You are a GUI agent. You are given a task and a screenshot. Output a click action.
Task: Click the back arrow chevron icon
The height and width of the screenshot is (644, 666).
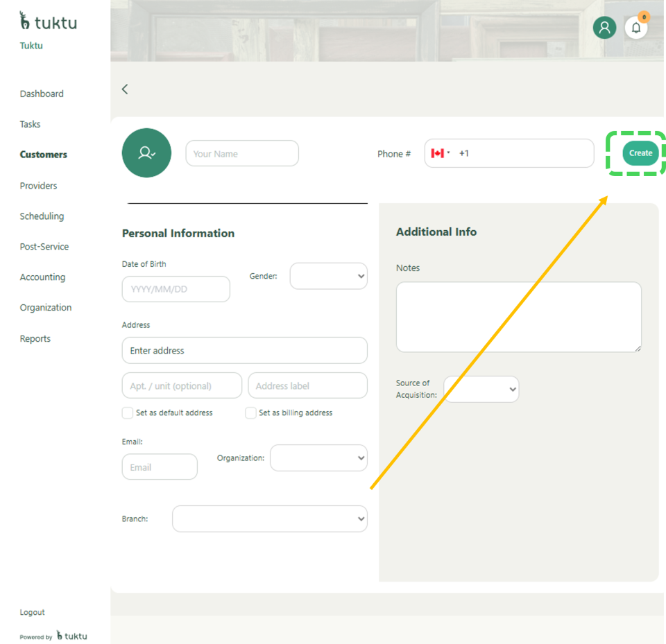[x=125, y=89]
